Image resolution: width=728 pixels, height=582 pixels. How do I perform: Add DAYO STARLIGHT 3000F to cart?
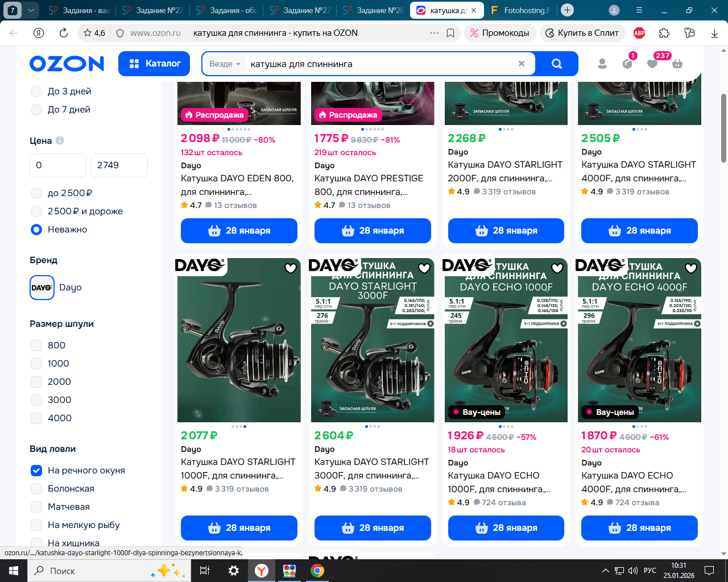[373, 528]
